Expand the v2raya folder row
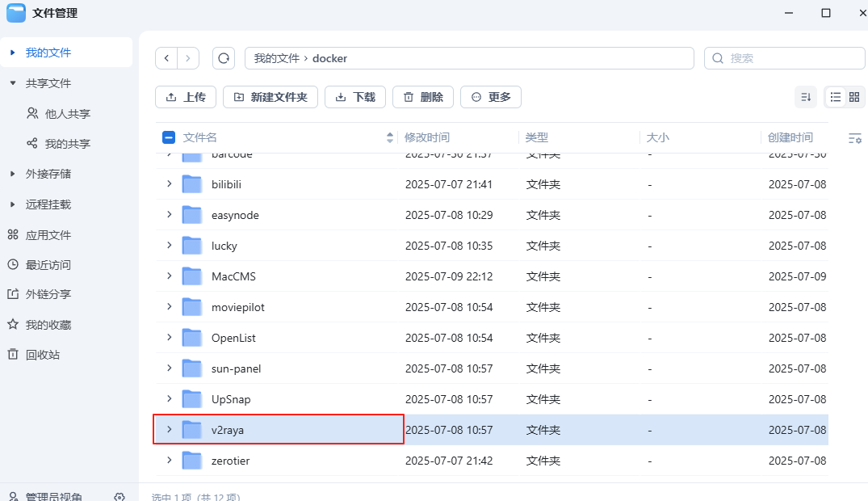The width and height of the screenshot is (868, 501). [170, 429]
